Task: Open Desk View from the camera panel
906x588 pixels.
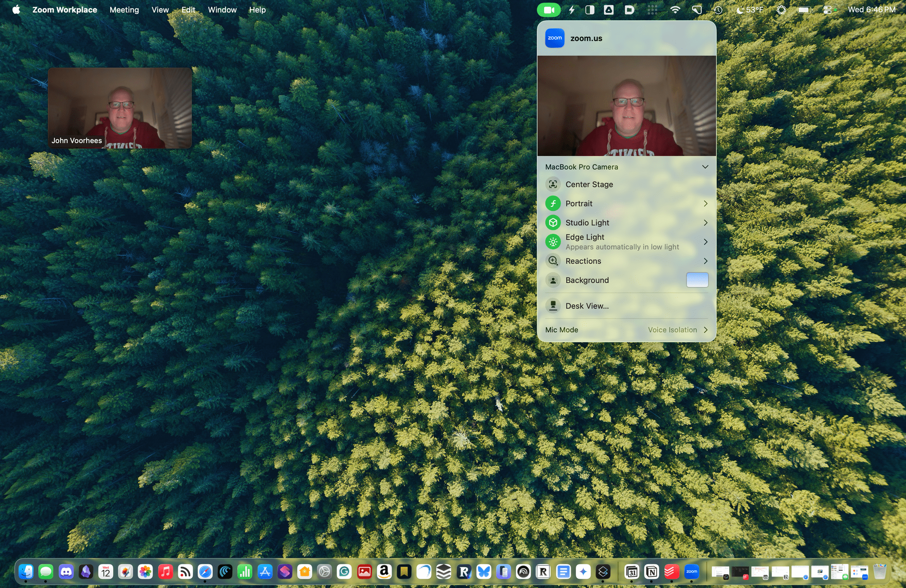Action: click(587, 306)
